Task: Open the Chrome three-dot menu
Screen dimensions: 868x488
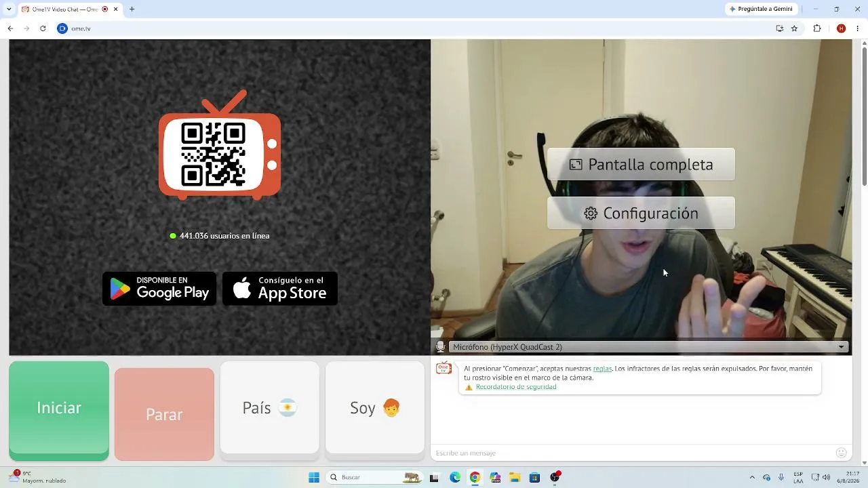Action: 858,28
